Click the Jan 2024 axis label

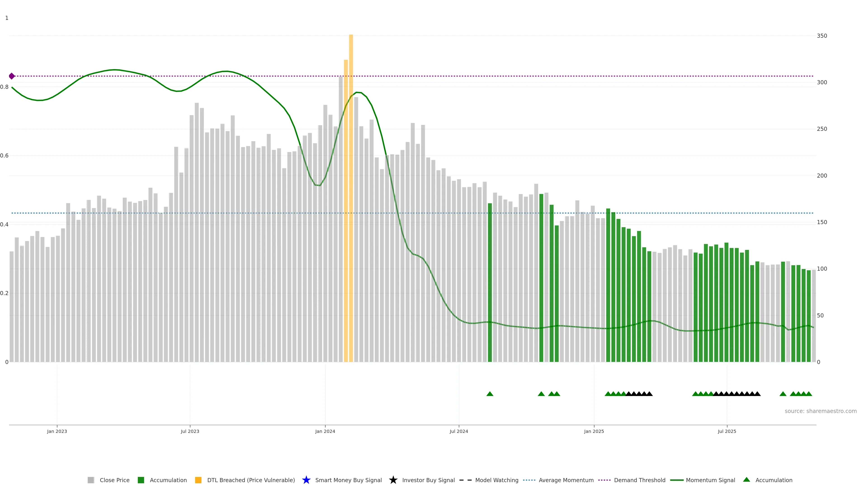[325, 432]
